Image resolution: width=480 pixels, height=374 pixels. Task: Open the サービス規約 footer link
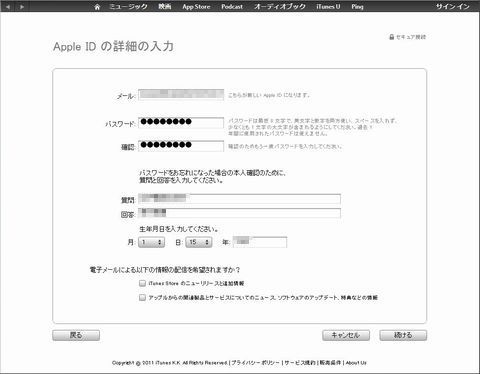click(x=300, y=363)
